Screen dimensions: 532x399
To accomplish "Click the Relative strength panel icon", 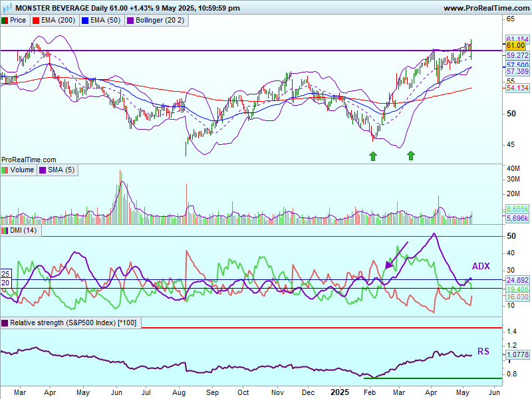I will pos(5,323).
